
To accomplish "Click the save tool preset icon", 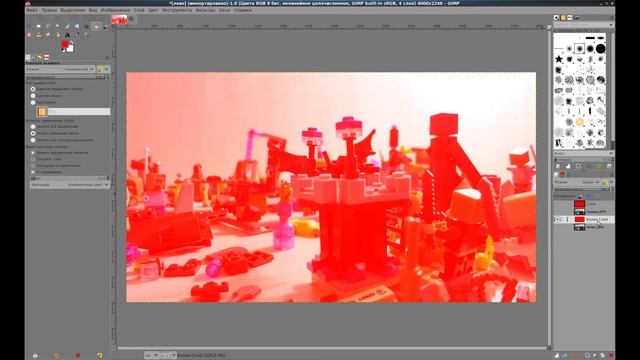I will (x=35, y=356).
